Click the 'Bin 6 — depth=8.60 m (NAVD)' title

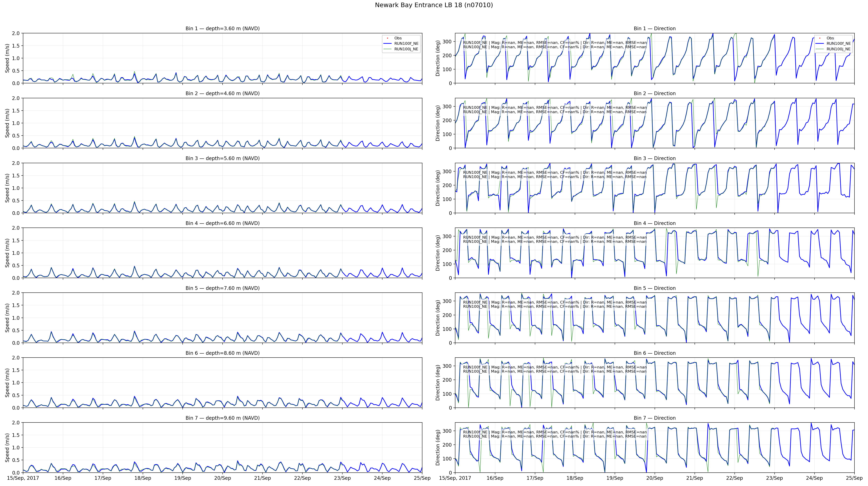(222, 353)
